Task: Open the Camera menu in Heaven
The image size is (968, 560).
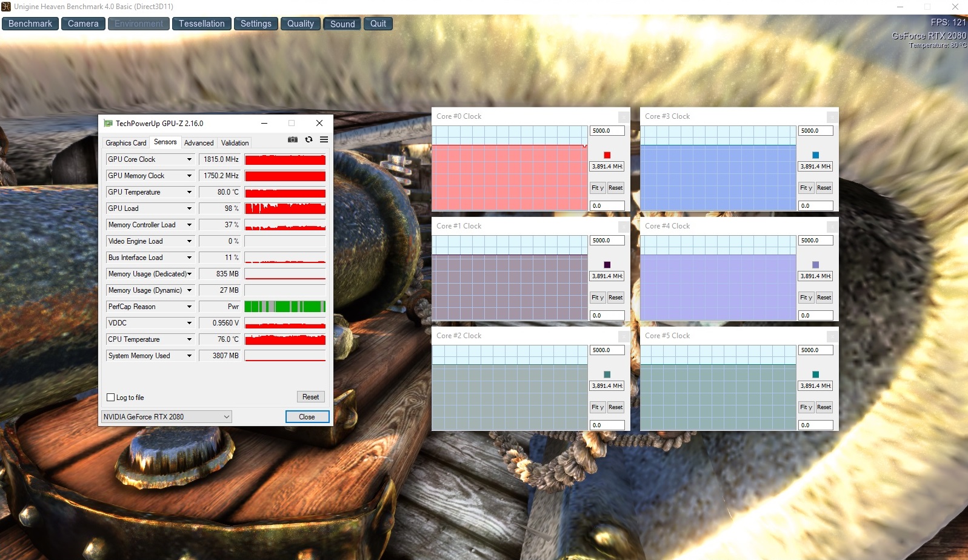Action: [x=83, y=24]
